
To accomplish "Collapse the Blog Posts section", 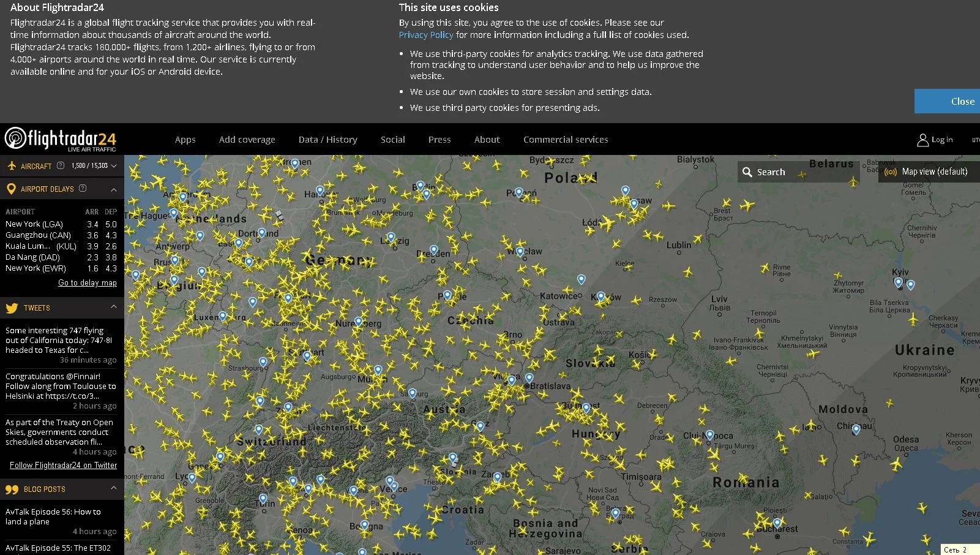I will [114, 488].
